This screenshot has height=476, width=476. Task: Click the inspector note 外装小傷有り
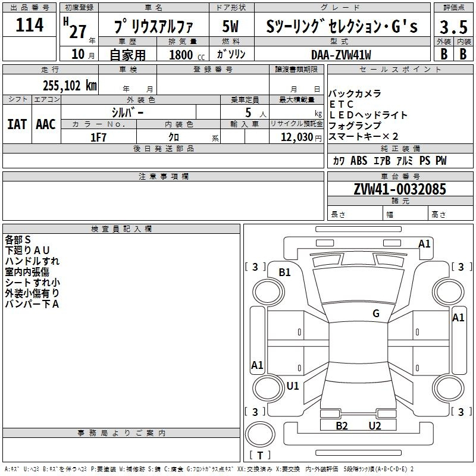(x=32, y=293)
